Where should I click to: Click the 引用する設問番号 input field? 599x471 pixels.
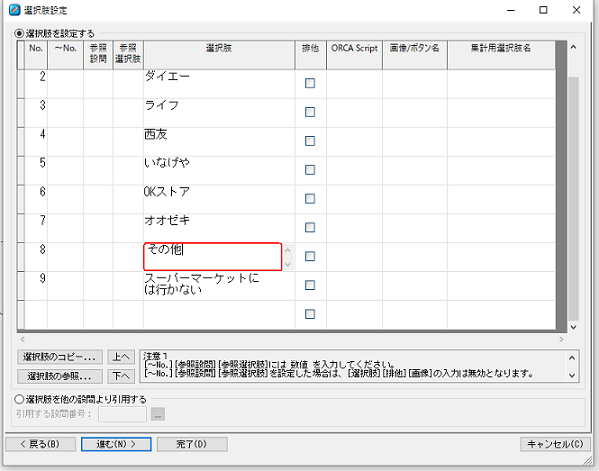click(x=122, y=414)
